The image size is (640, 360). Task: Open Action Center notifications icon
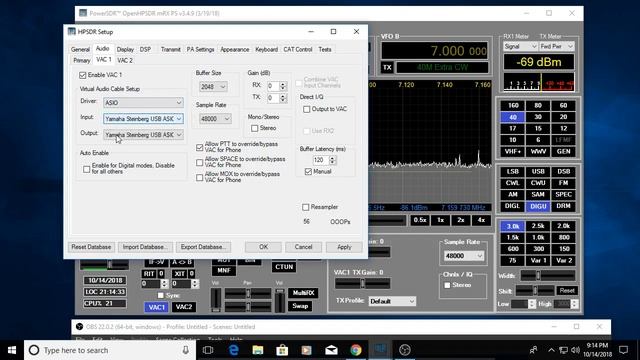[x=623, y=350]
